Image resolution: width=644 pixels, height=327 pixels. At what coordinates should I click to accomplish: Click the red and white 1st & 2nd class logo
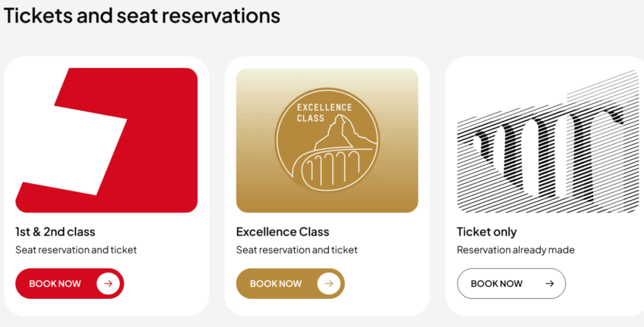[106, 140]
